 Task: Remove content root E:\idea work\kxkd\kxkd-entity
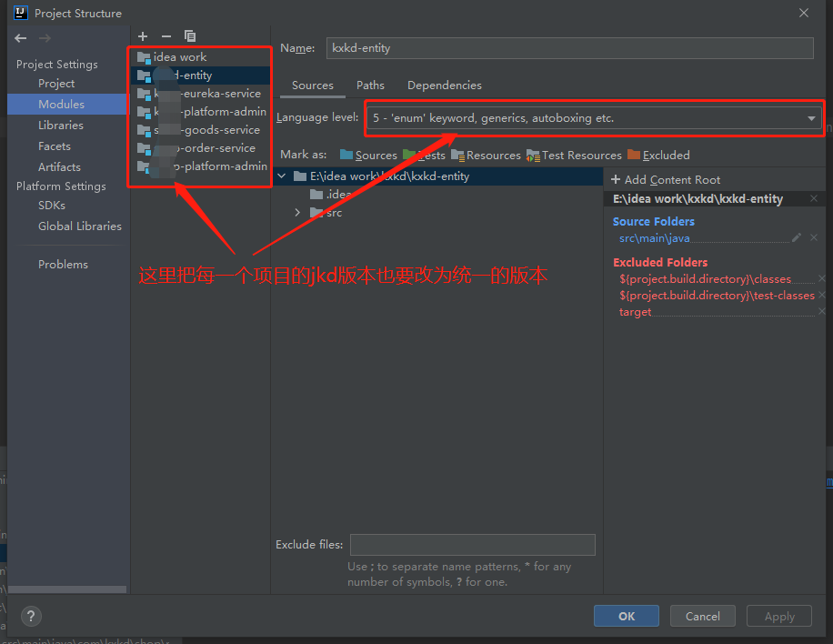[814, 198]
